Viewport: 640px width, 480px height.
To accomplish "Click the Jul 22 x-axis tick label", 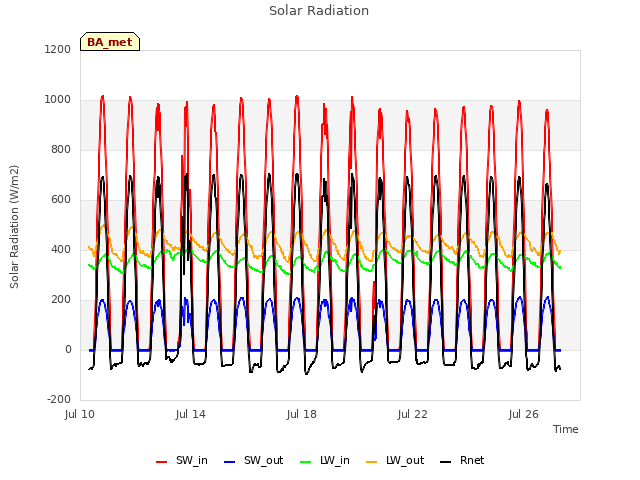I will [x=413, y=414].
